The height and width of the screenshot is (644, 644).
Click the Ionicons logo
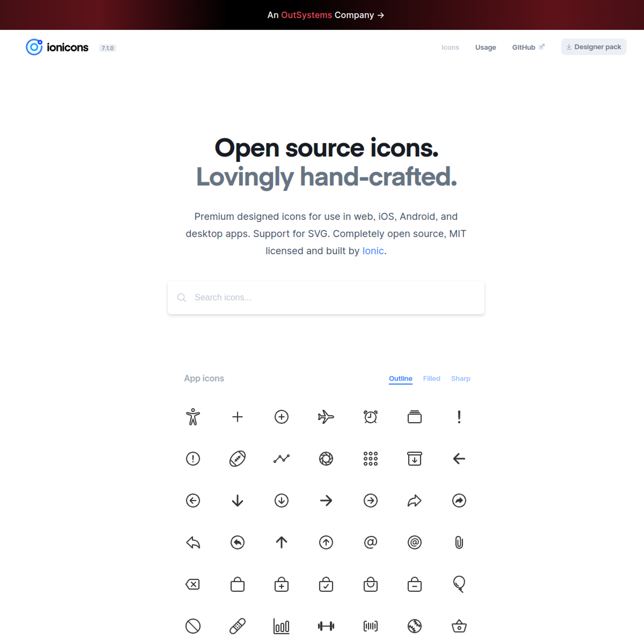pyautogui.click(x=57, y=47)
